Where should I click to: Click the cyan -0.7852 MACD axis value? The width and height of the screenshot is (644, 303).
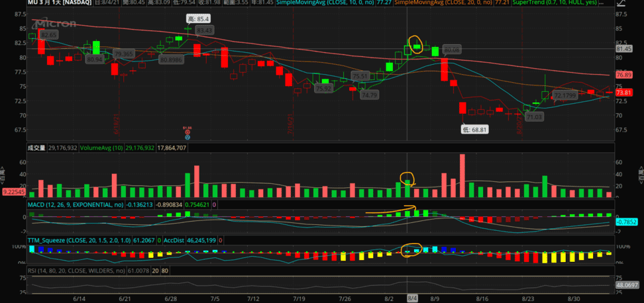pyautogui.click(x=626, y=222)
